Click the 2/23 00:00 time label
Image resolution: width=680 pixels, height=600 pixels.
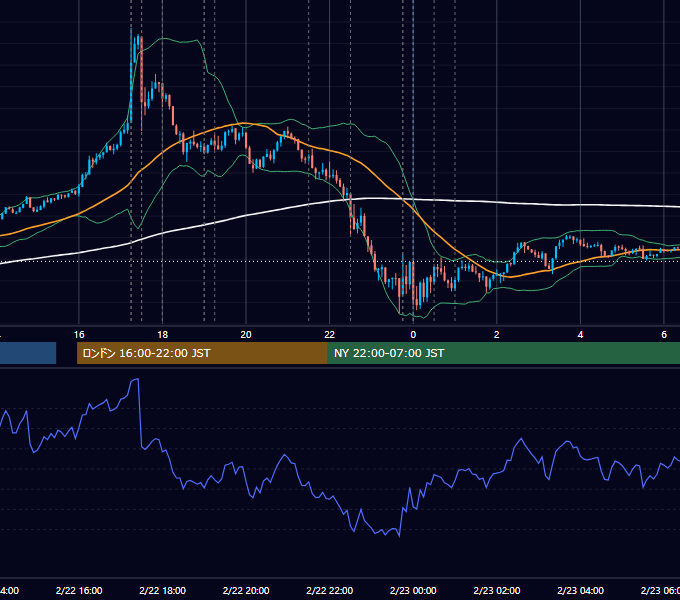(x=413, y=590)
